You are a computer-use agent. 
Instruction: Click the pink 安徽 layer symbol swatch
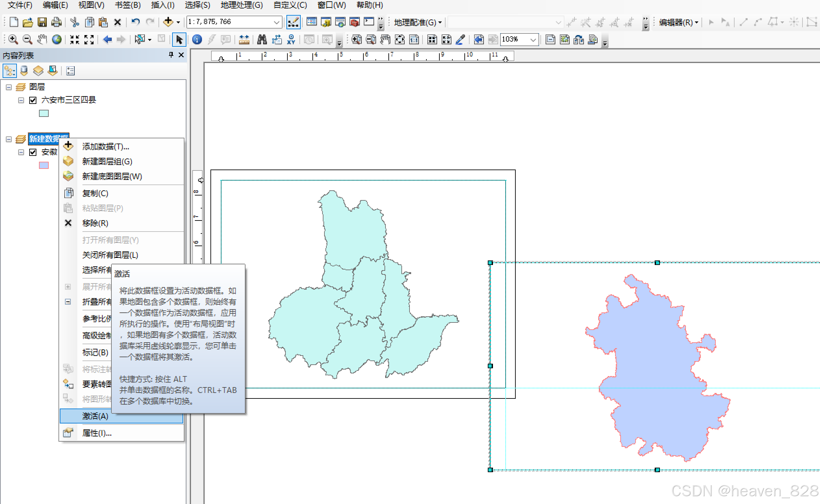coord(44,165)
